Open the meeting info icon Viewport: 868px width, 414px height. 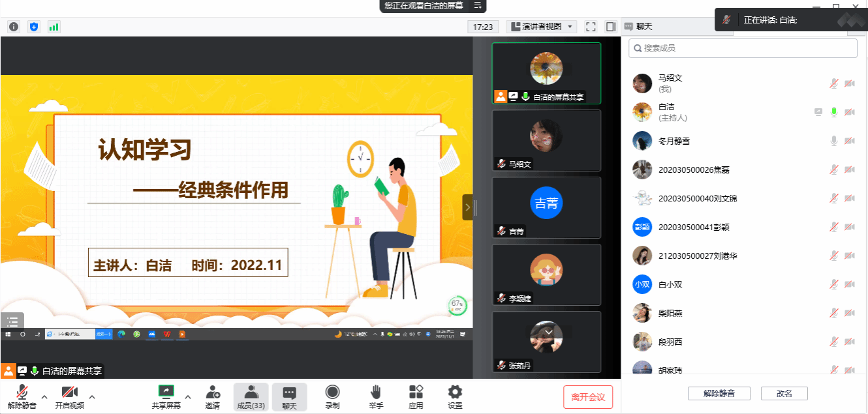coord(13,27)
